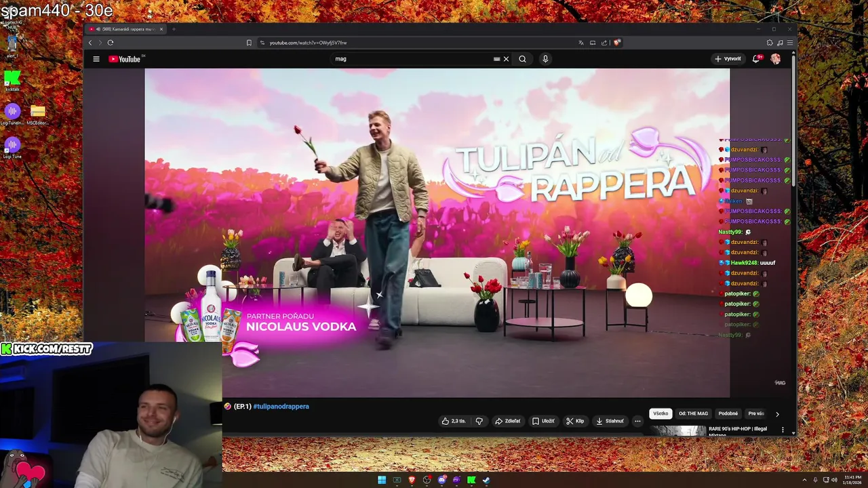Open Logi TuneInstaller desktop icon

(x=12, y=114)
